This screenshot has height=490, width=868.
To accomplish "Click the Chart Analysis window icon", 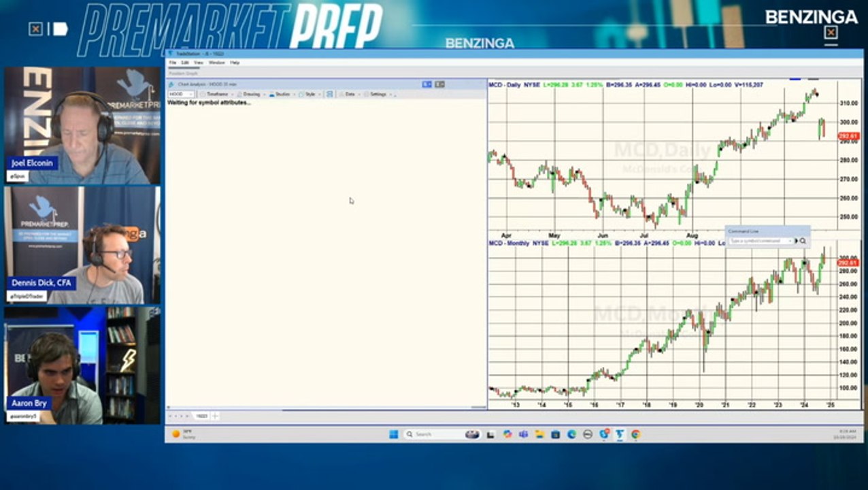I will pyautogui.click(x=171, y=84).
